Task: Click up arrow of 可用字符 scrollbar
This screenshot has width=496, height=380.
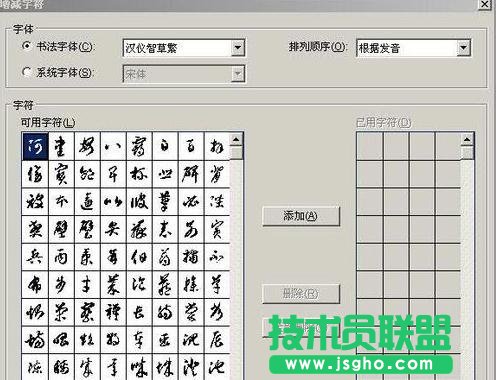Action: pos(236,140)
